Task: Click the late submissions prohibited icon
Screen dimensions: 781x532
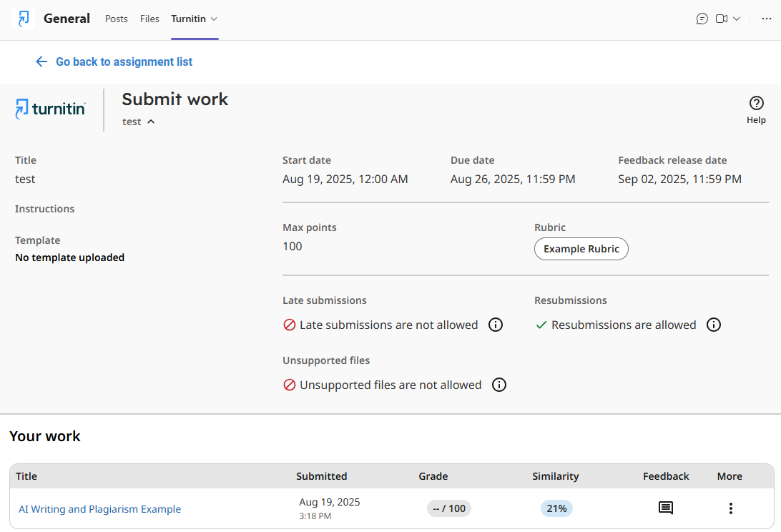Action: 290,325
